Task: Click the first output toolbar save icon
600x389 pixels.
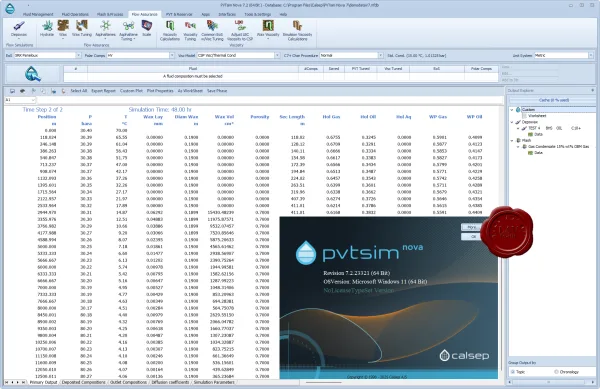Action: pos(12,91)
